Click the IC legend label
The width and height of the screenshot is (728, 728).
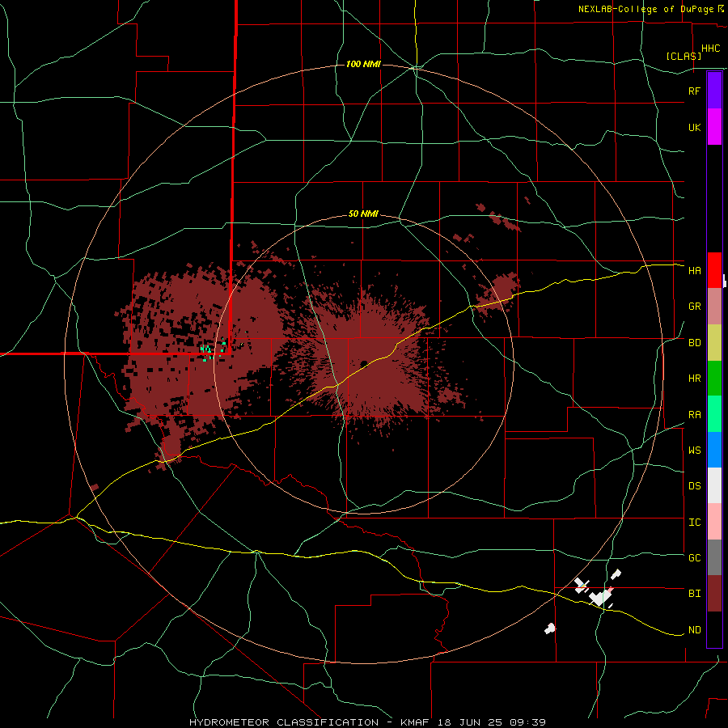[694, 523]
